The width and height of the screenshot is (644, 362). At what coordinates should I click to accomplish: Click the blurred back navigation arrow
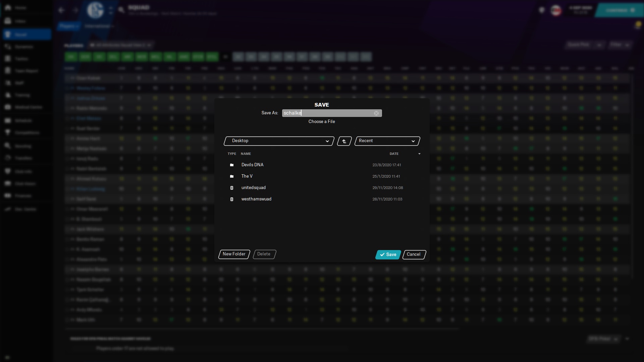(x=61, y=10)
